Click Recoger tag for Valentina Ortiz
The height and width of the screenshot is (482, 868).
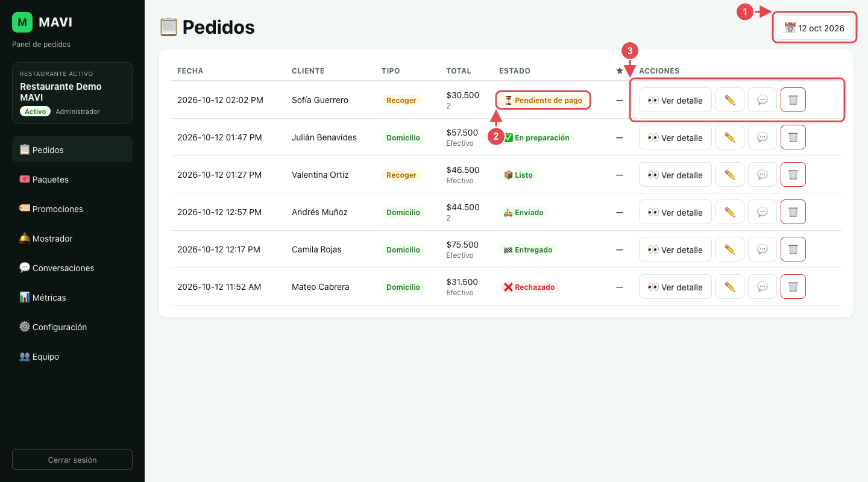401,175
